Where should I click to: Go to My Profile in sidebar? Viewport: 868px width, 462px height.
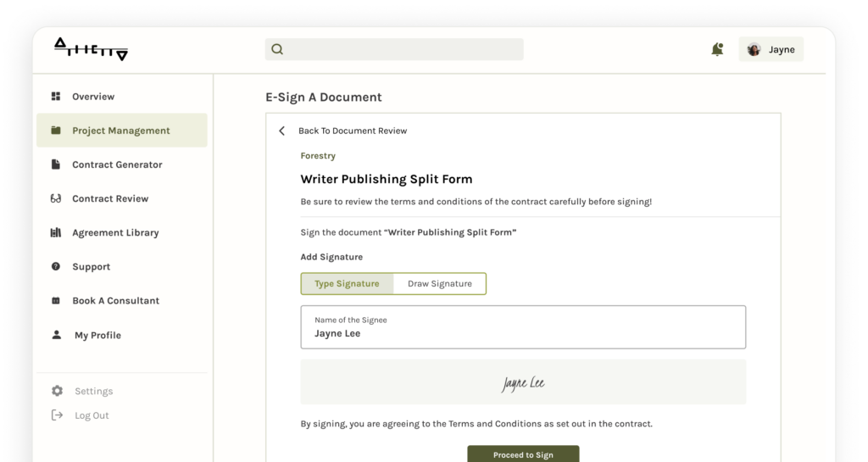(x=97, y=335)
